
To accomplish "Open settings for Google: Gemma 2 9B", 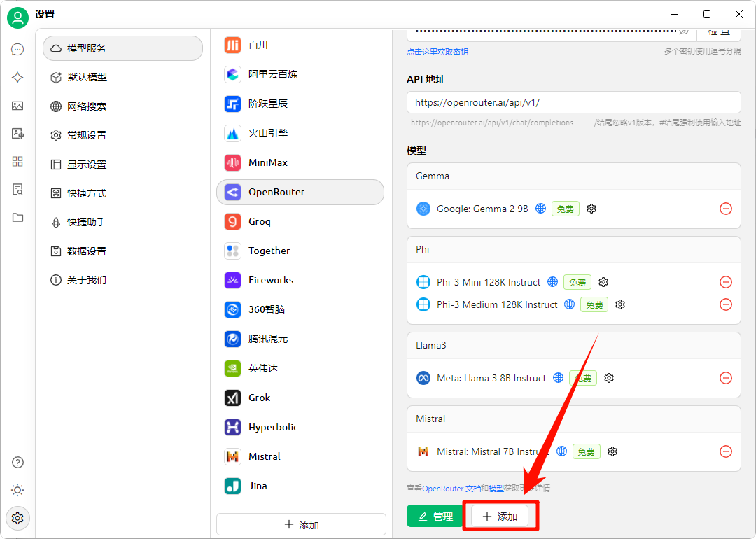I will tap(591, 209).
